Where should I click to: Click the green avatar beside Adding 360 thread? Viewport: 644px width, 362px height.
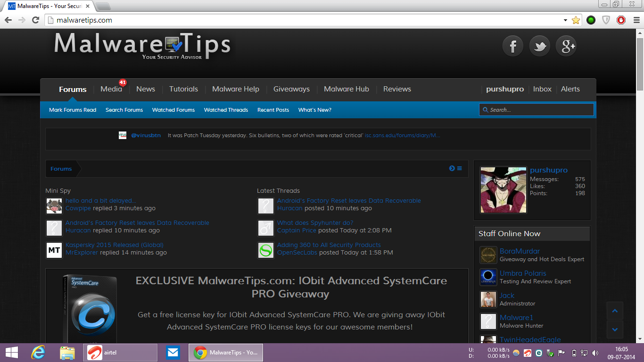click(266, 250)
